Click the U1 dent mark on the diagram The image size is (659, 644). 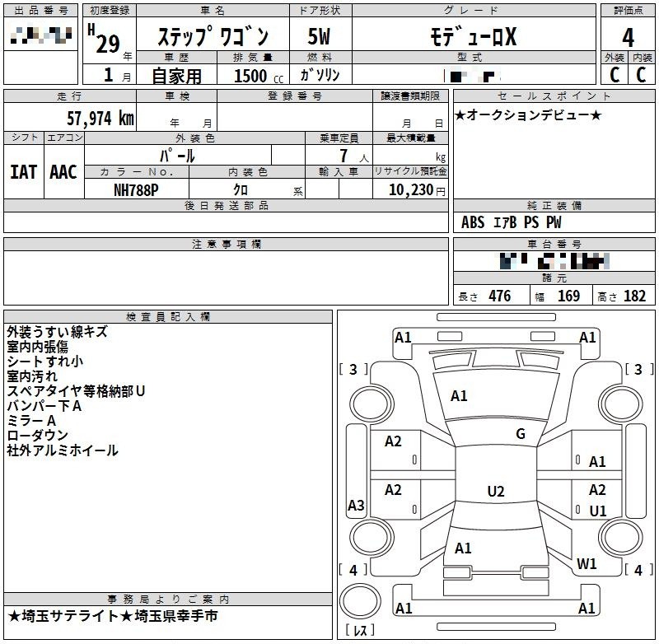pyautogui.click(x=598, y=511)
